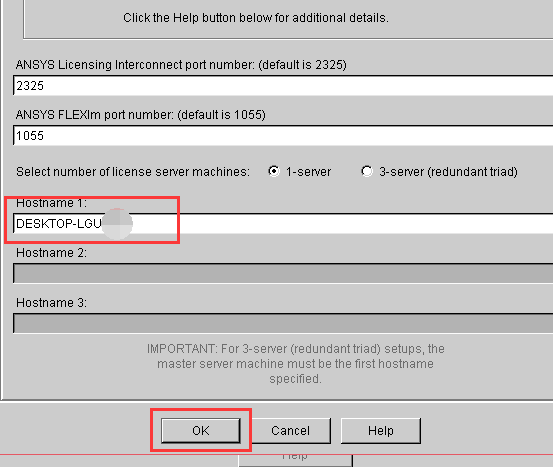Click the Cancel button
The width and height of the screenshot is (553, 467).
click(x=290, y=431)
